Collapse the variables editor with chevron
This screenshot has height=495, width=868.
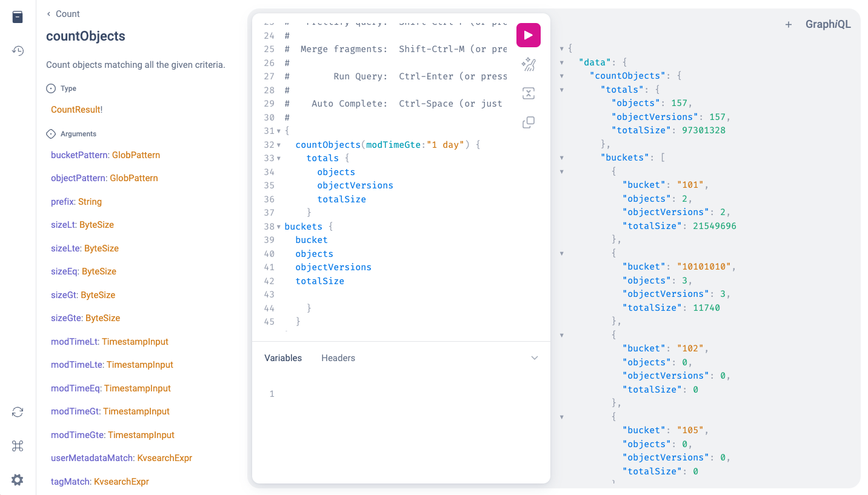[x=534, y=358]
